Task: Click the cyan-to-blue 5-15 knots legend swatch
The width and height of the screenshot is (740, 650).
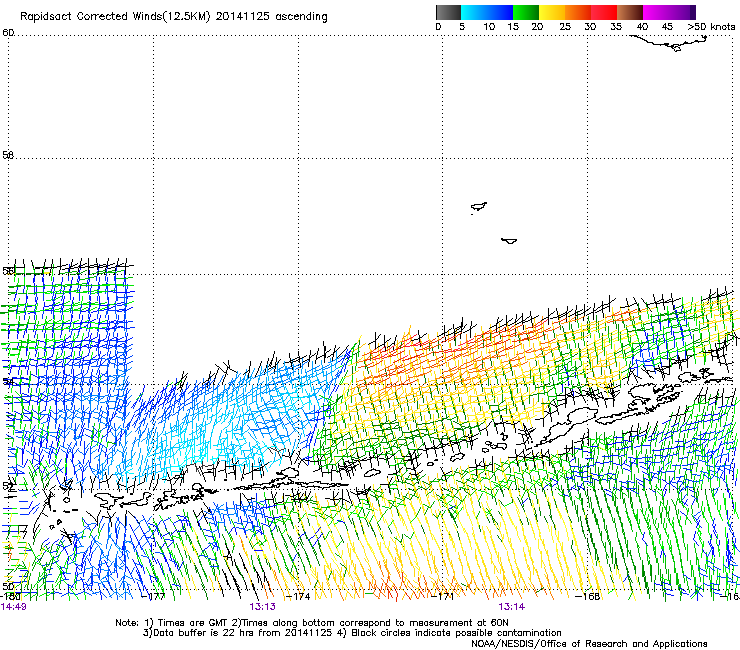Action: [x=487, y=12]
